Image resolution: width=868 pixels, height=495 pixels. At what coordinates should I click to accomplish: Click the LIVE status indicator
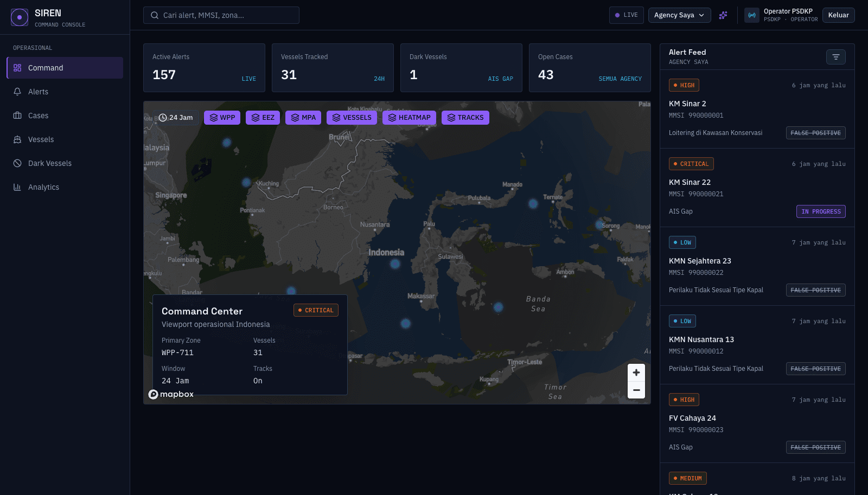(627, 15)
